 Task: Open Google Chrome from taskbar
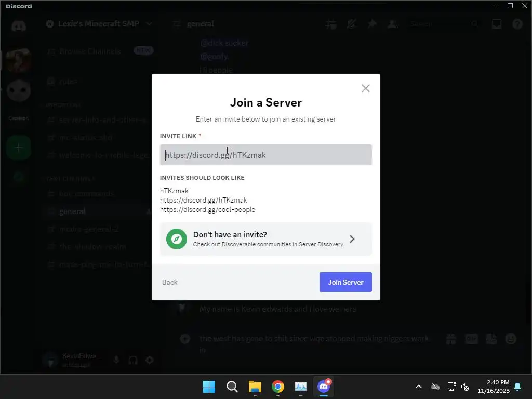pos(278,387)
